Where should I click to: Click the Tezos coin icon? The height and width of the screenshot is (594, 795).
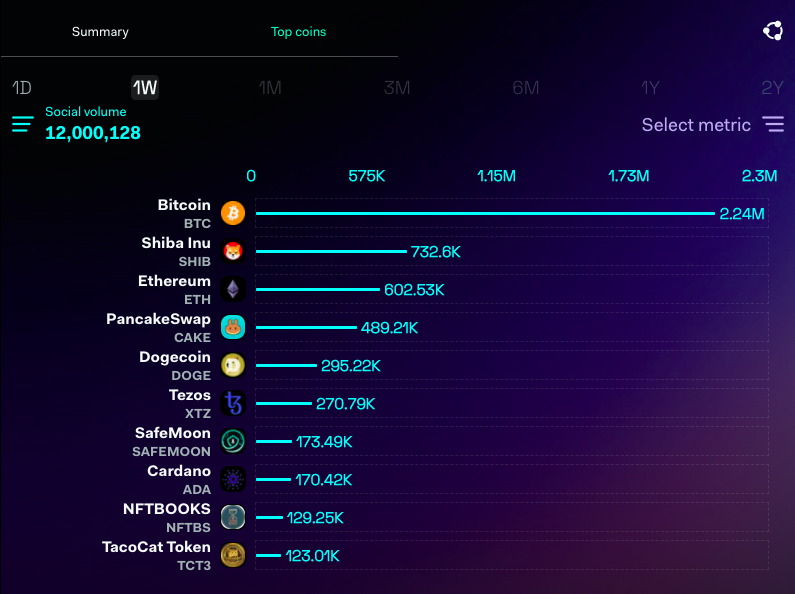coord(233,404)
